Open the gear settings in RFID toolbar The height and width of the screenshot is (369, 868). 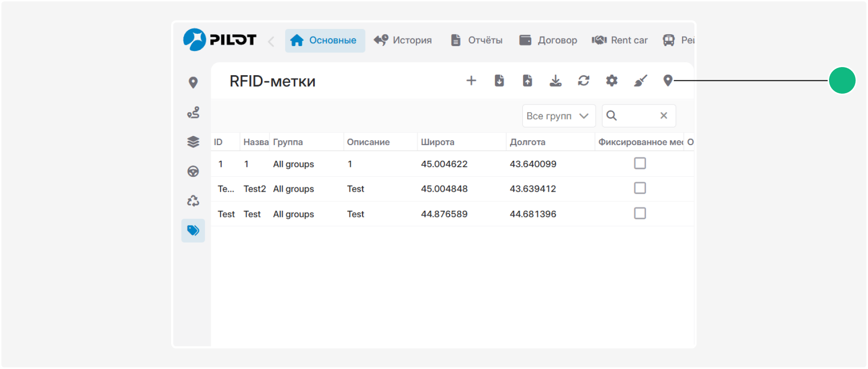click(612, 81)
